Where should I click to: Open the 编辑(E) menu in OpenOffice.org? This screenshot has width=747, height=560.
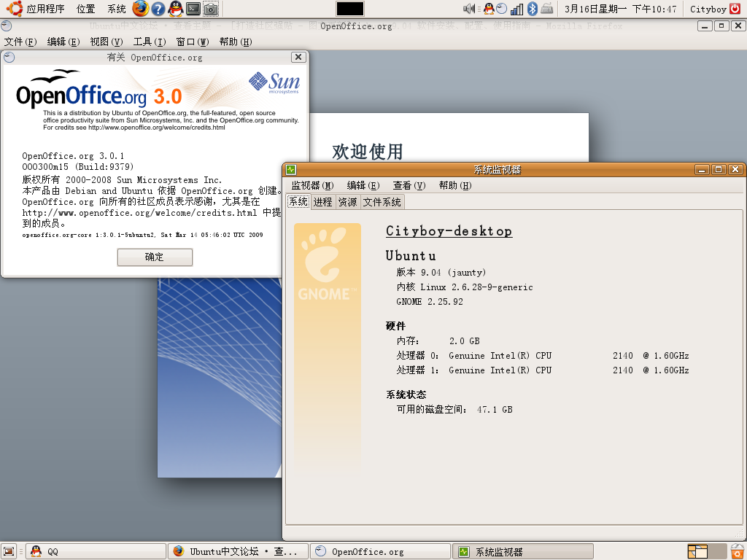click(63, 42)
